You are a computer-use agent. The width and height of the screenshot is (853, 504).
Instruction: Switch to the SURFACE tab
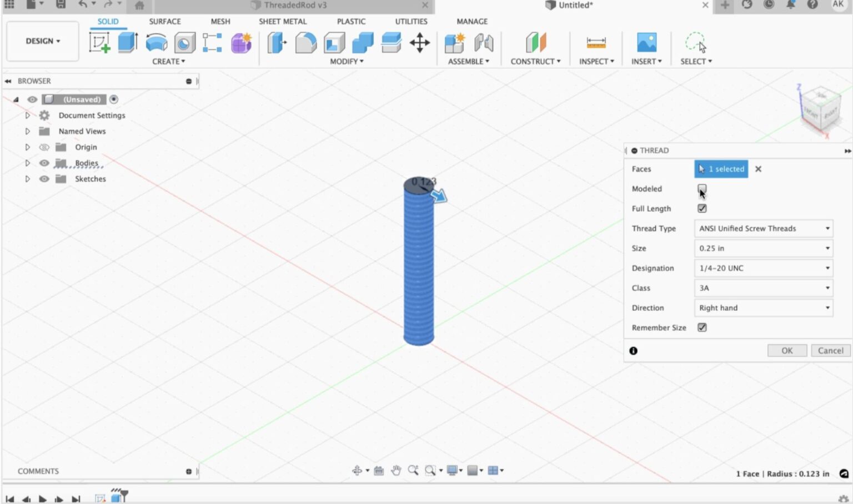coord(164,21)
